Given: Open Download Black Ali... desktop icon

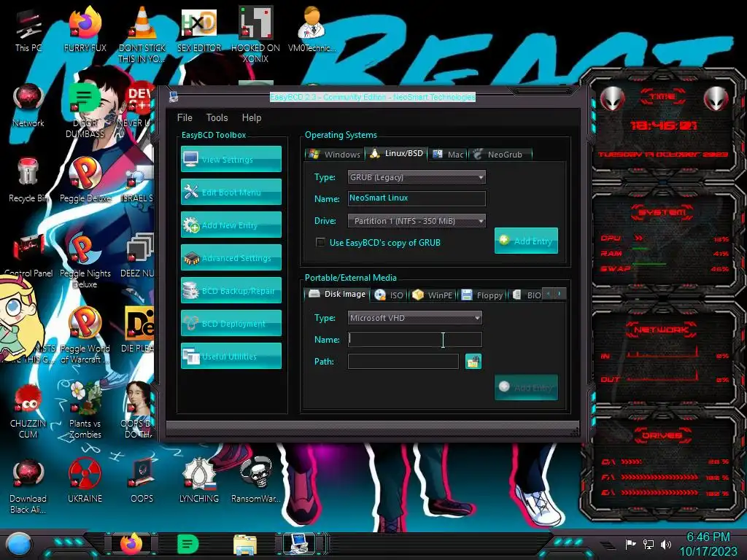Looking at the screenshot, I should tap(28, 486).
